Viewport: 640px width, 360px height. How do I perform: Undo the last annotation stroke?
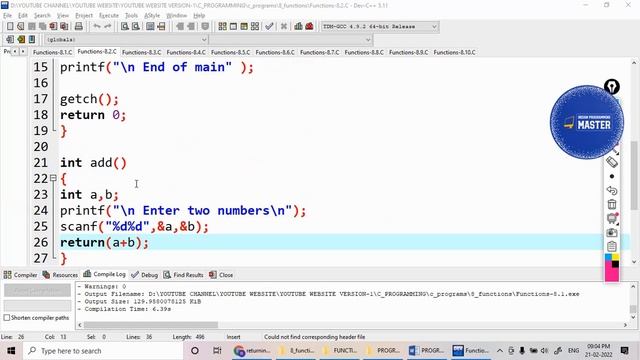pyautogui.click(x=611, y=191)
